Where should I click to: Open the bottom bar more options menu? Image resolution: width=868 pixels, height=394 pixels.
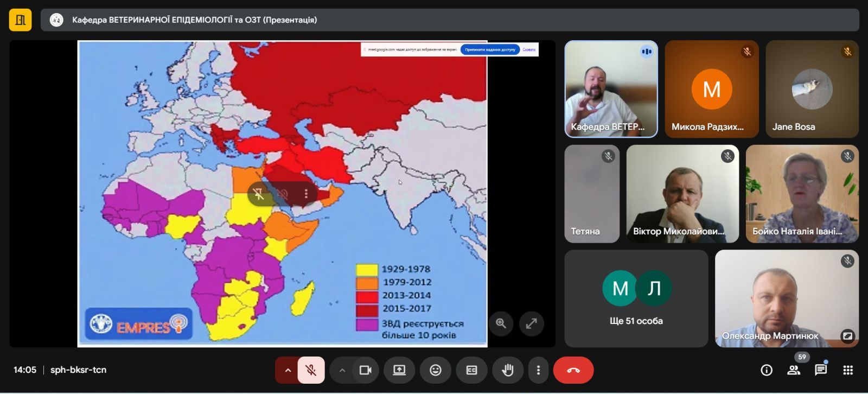[538, 370]
